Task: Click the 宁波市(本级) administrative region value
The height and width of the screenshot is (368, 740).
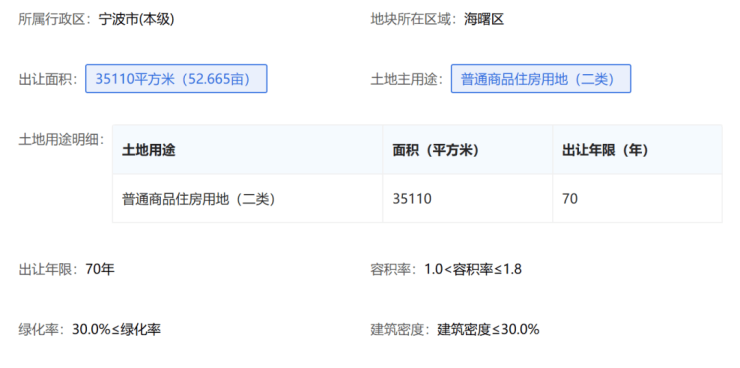Action: 137,19
